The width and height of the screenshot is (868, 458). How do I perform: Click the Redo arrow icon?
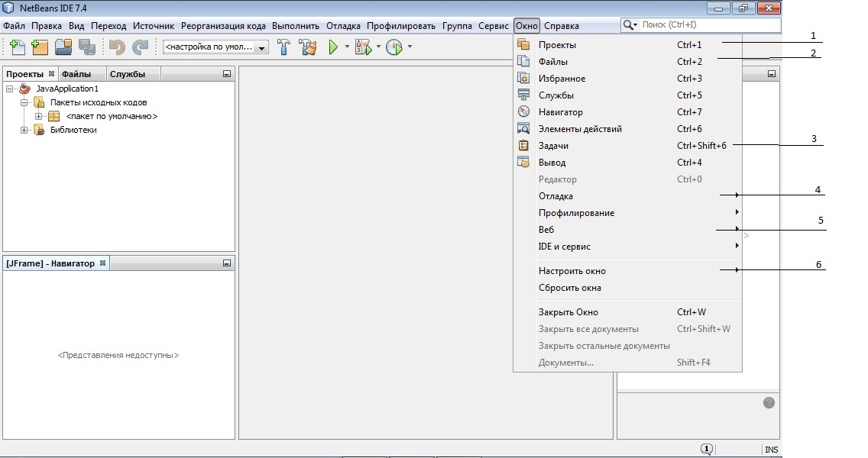click(x=140, y=47)
